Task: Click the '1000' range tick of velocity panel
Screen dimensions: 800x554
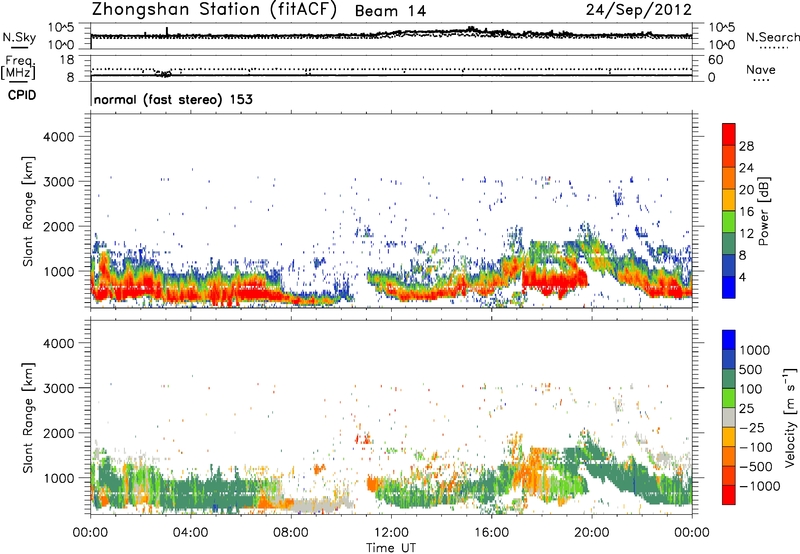Action: [x=58, y=478]
